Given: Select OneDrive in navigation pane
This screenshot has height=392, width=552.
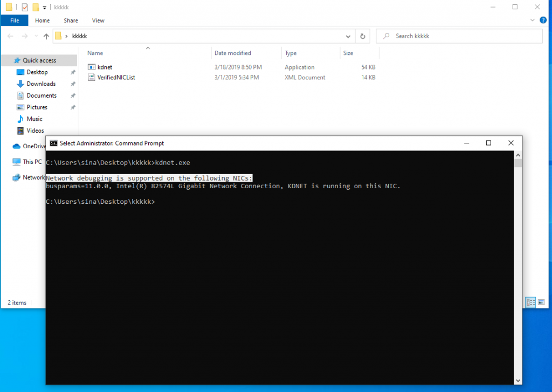Looking at the screenshot, I should 29,146.
